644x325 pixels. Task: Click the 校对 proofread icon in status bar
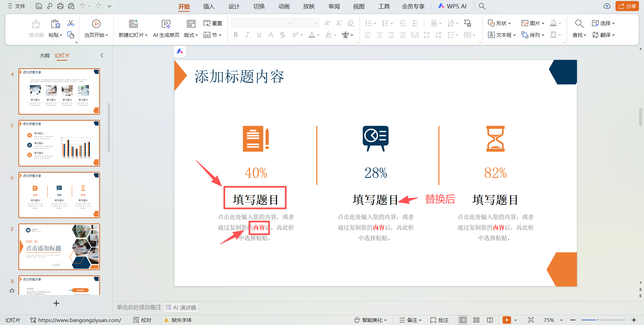[x=142, y=320]
